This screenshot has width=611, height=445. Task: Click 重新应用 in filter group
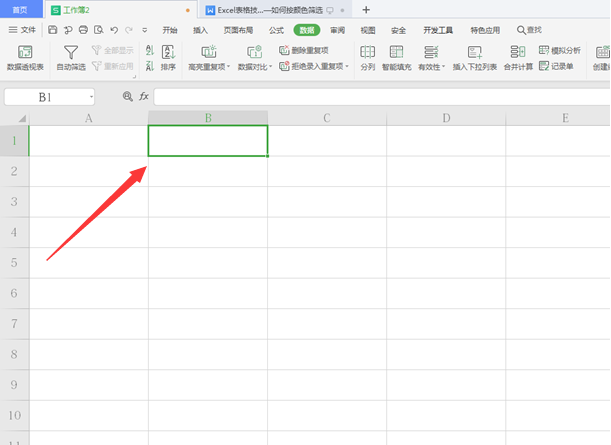click(113, 66)
